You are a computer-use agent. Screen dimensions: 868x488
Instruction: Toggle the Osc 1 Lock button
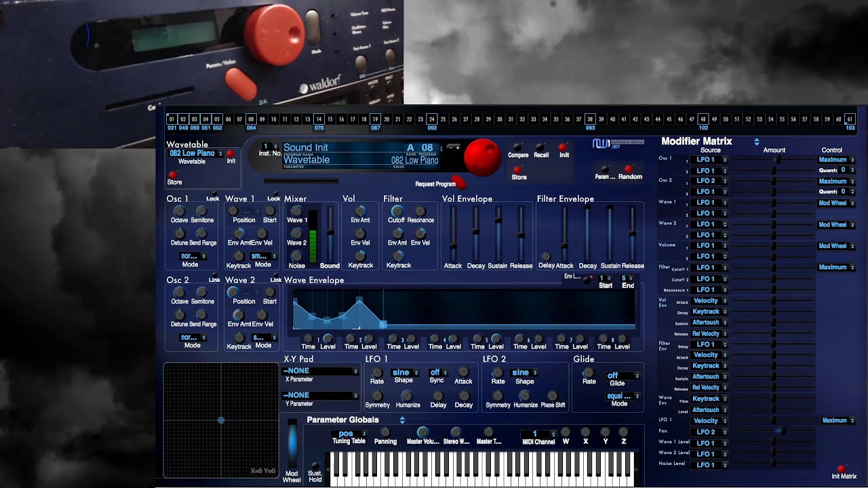(215, 195)
